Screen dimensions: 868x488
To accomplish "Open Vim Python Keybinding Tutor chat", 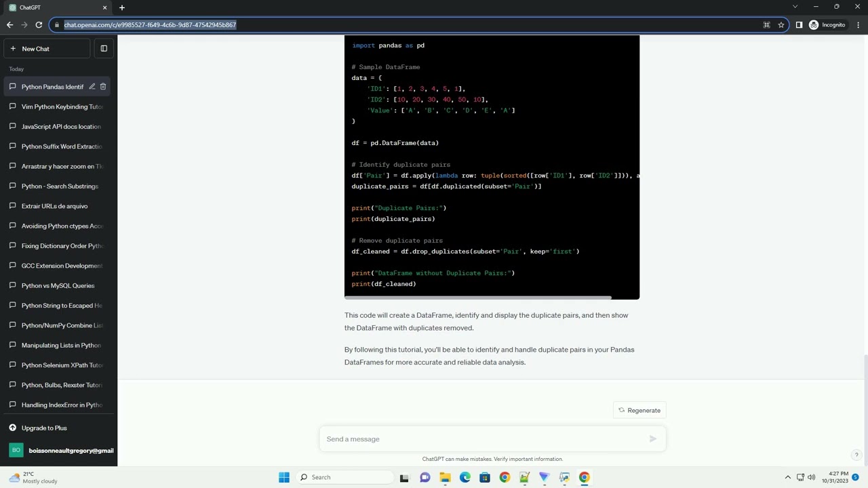I will tap(58, 106).
